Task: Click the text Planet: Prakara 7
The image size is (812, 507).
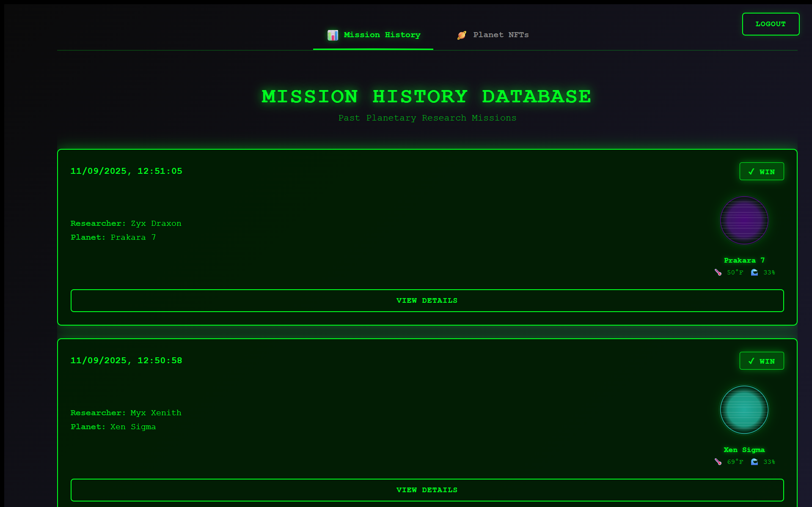Action: click(x=113, y=237)
